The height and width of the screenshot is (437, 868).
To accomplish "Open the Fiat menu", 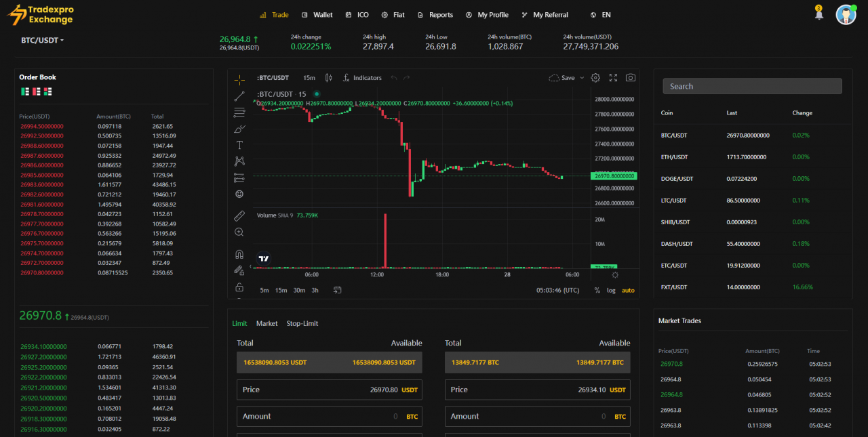I will tap(393, 14).
